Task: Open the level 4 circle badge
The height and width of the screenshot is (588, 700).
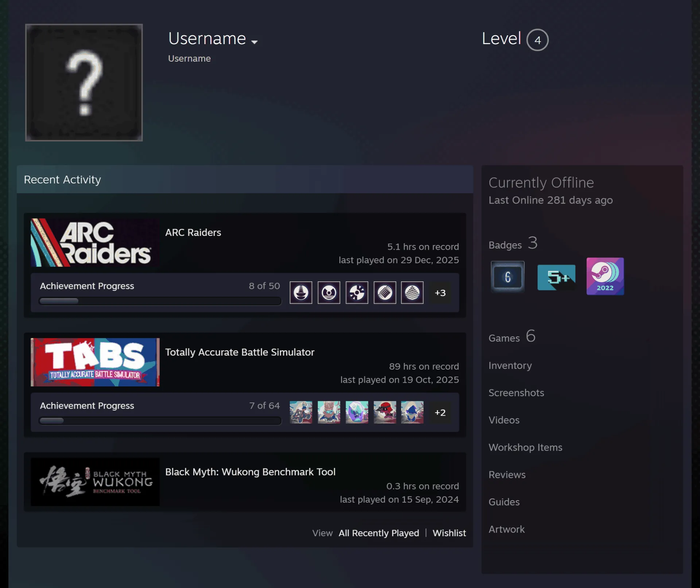Action: pos(537,40)
